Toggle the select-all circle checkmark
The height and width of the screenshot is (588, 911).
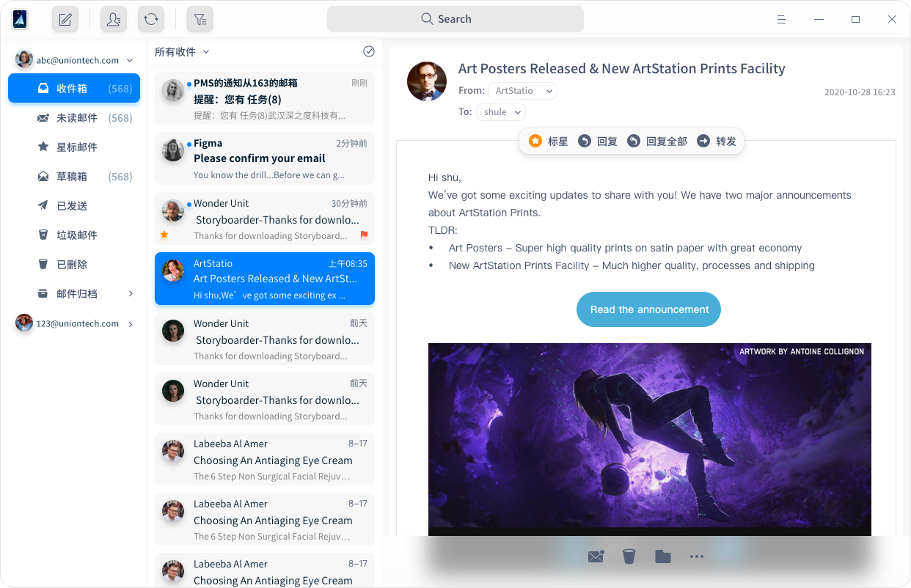click(x=369, y=51)
